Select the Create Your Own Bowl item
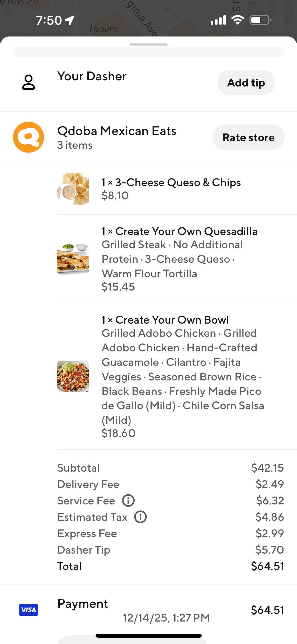 (172, 320)
